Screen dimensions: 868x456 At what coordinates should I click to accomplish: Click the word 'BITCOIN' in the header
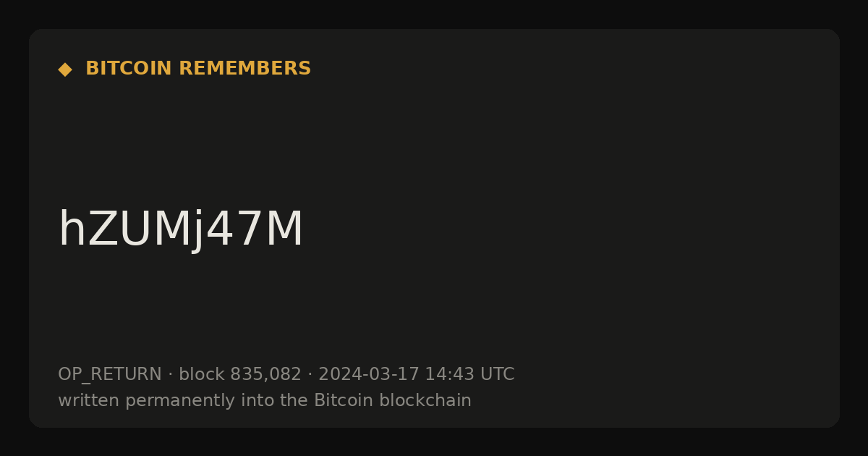(129, 69)
